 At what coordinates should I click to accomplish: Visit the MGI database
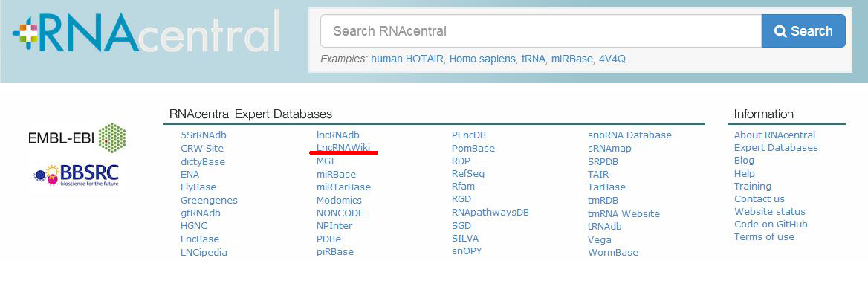(x=325, y=161)
